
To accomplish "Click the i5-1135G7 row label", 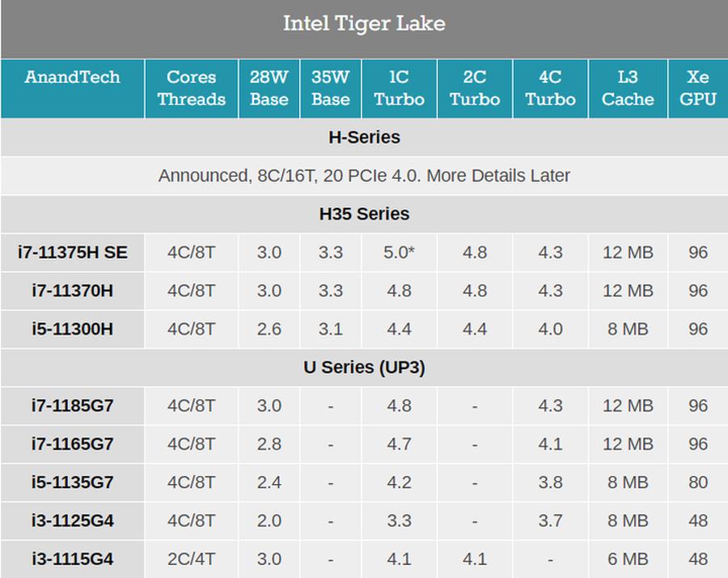I will click(x=73, y=482).
